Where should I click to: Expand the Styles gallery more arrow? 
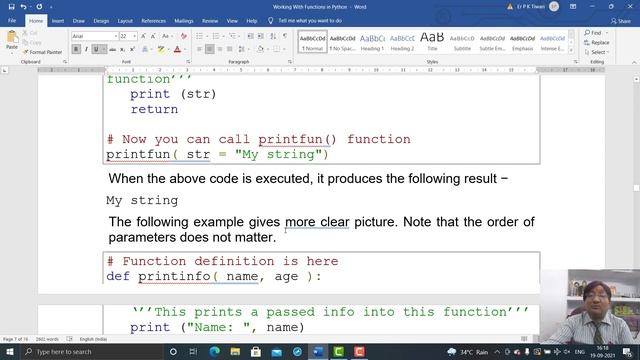[571, 50]
